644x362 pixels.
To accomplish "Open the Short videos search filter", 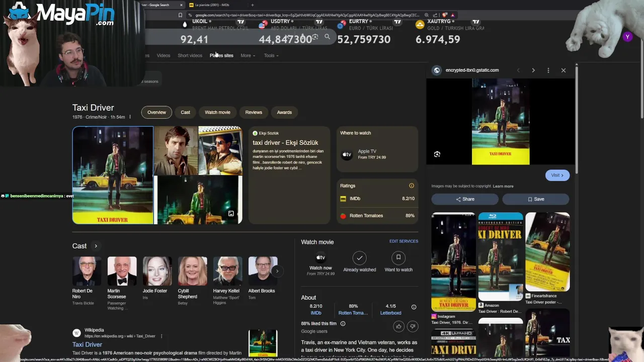I will pos(190,55).
